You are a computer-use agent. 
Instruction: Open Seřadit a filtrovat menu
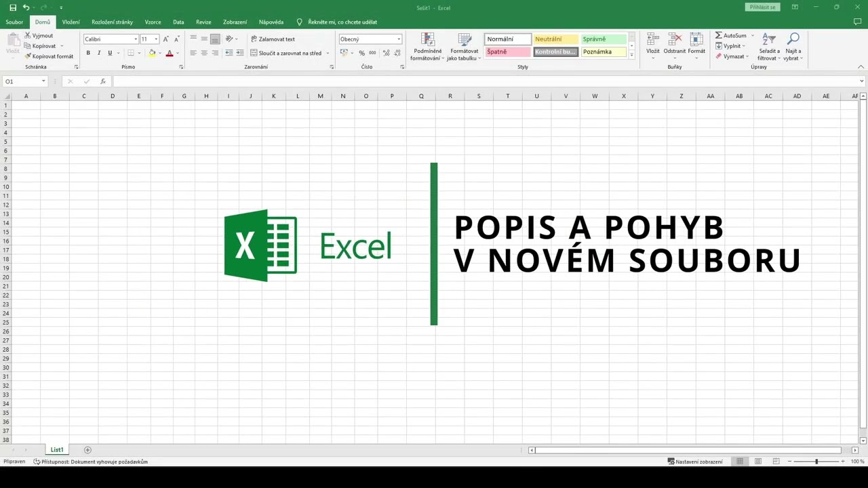769,46
